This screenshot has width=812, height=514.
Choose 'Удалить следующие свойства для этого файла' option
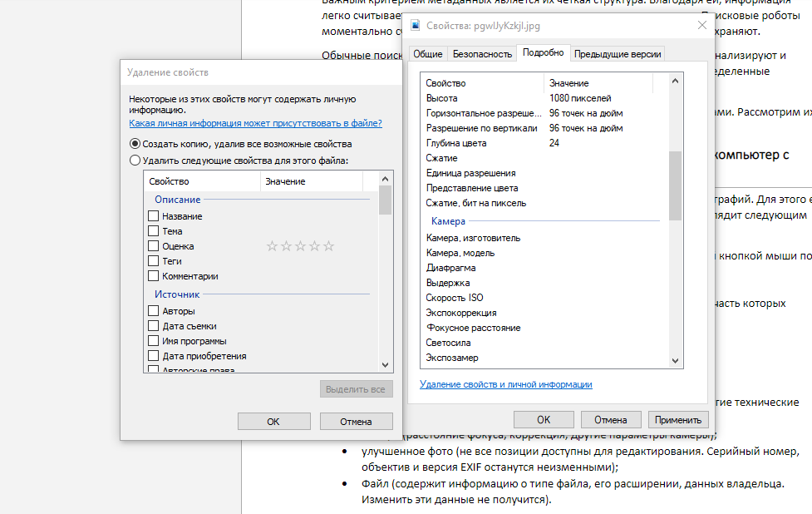click(x=135, y=160)
